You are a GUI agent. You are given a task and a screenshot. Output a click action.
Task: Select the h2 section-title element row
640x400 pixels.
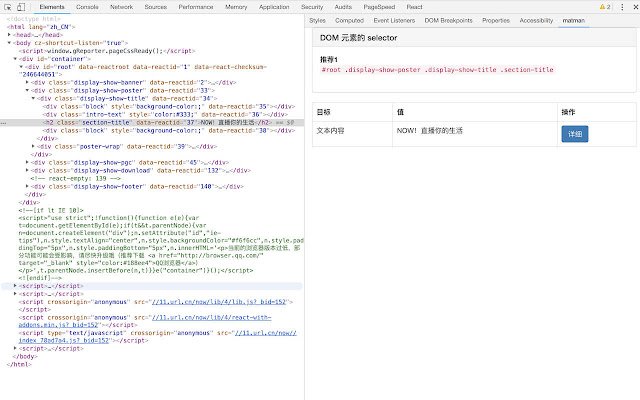click(x=152, y=122)
